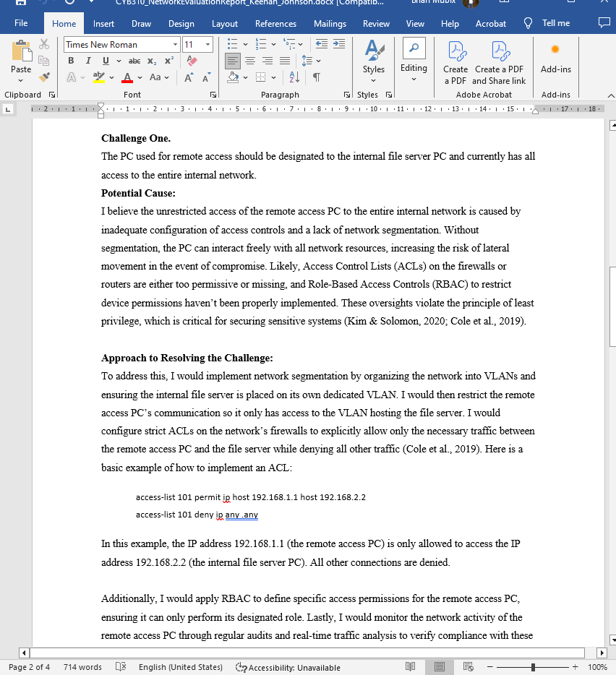
Task: Apply yellow text highlight color
Action: (x=99, y=77)
